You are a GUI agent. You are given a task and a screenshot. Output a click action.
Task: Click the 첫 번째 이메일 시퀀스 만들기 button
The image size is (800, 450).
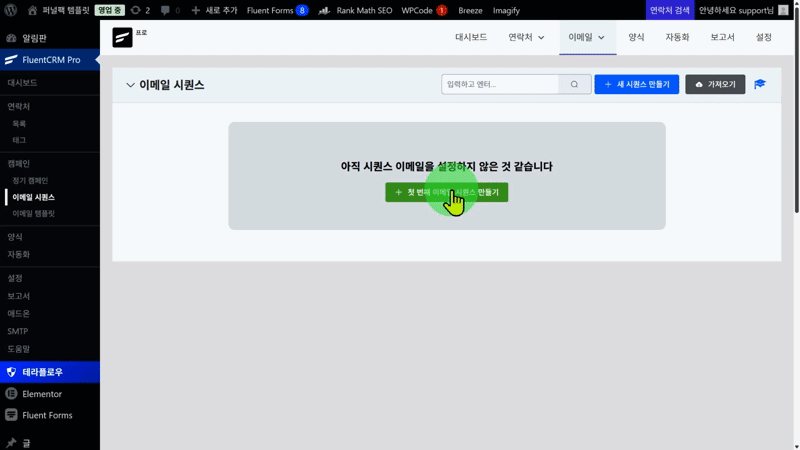446,192
